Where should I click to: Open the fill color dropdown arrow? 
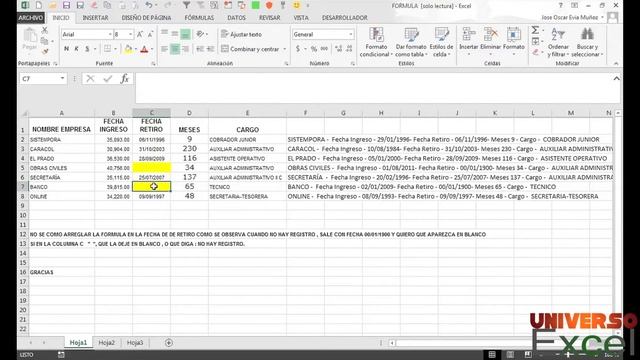136,49
